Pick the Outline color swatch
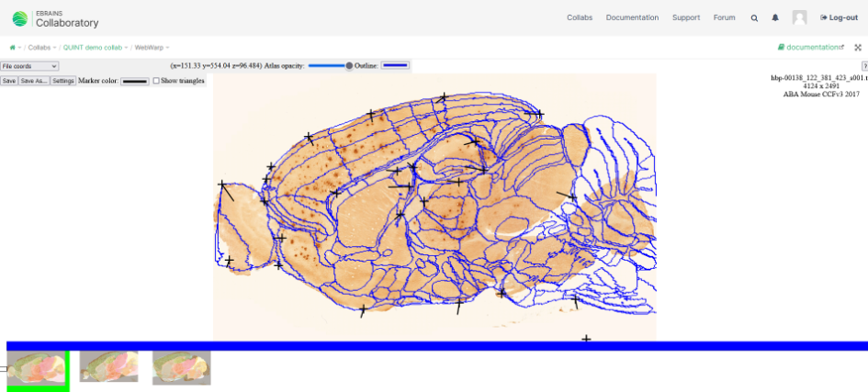Image resolution: width=868 pixels, height=392 pixels. (x=395, y=65)
